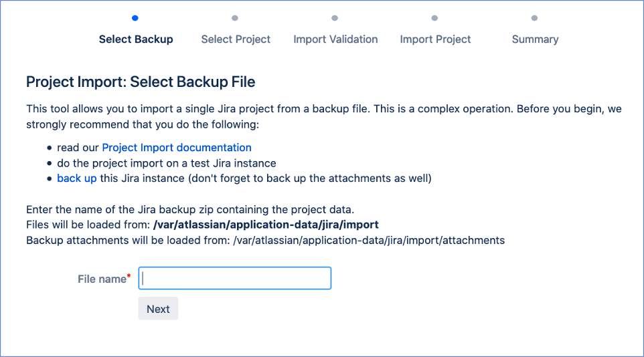The image size is (644, 357).
Task: Click the bold path /var/atlassian/application-data/jira/import
Action: coord(266,225)
